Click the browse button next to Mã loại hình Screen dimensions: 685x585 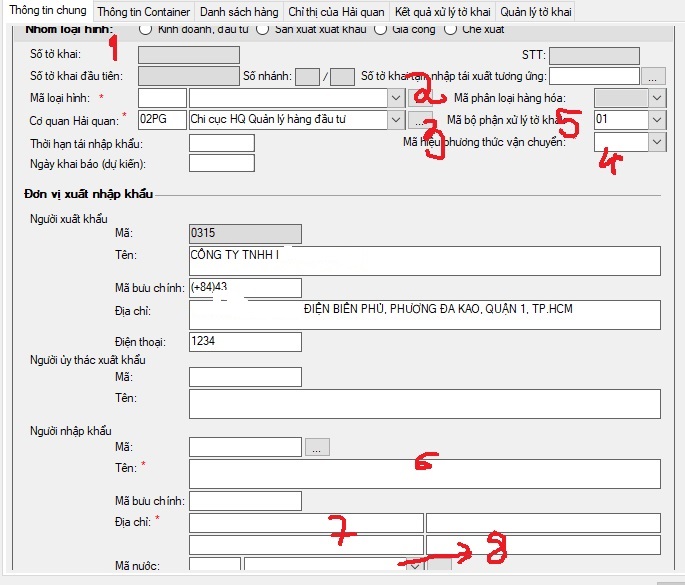coord(420,98)
